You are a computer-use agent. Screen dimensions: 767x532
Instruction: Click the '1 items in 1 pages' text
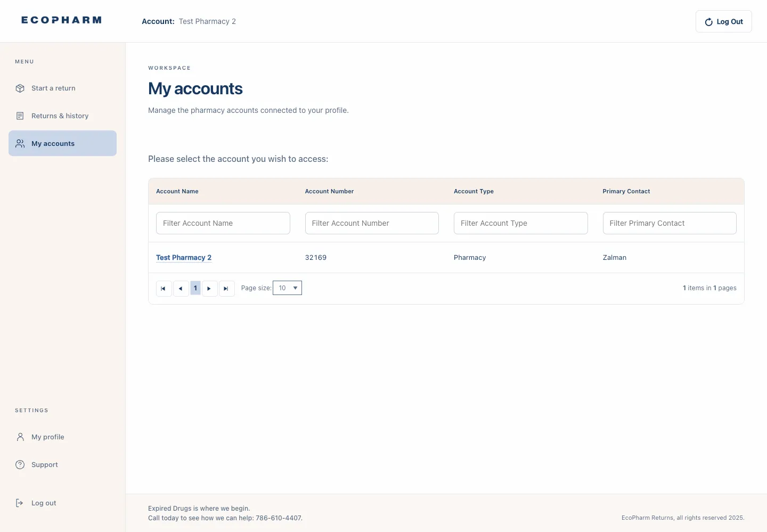tap(709, 288)
